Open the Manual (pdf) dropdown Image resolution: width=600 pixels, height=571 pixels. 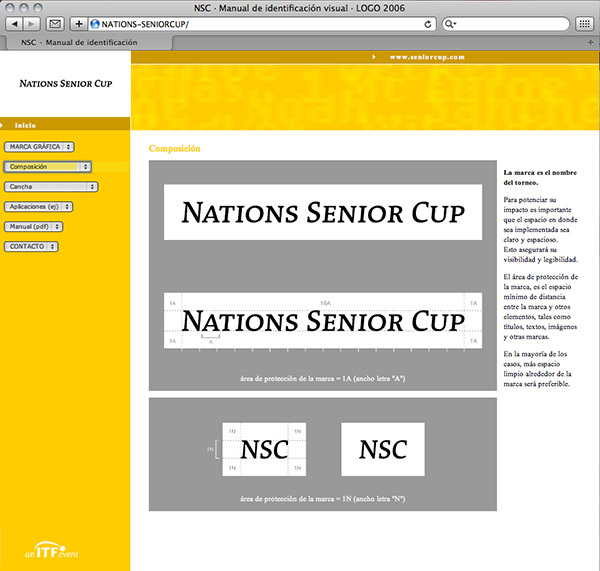33,226
